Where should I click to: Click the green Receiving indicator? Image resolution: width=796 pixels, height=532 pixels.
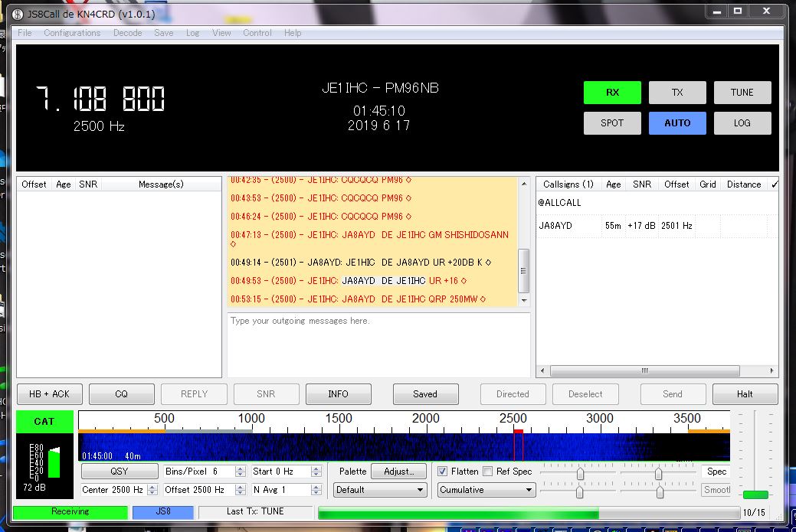[70, 512]
